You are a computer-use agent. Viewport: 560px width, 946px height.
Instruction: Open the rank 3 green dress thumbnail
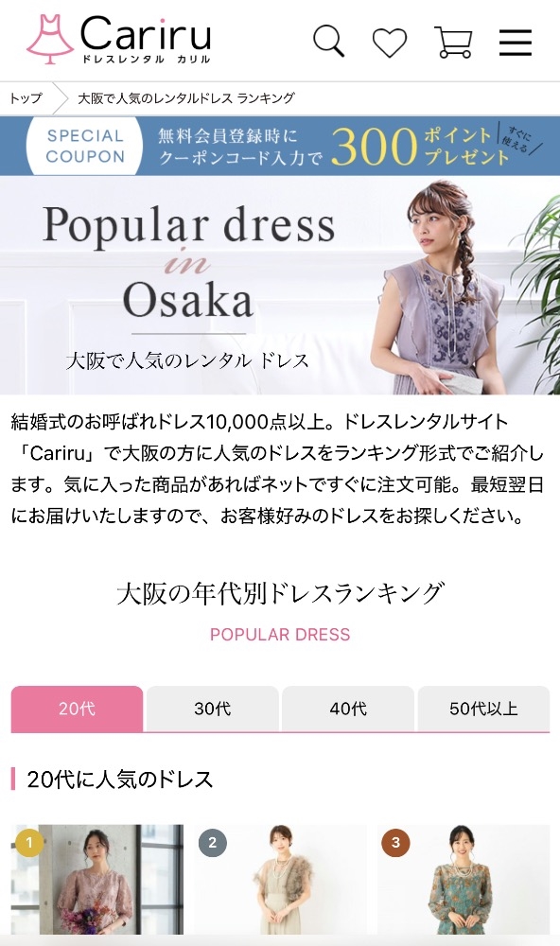[464, 880]
